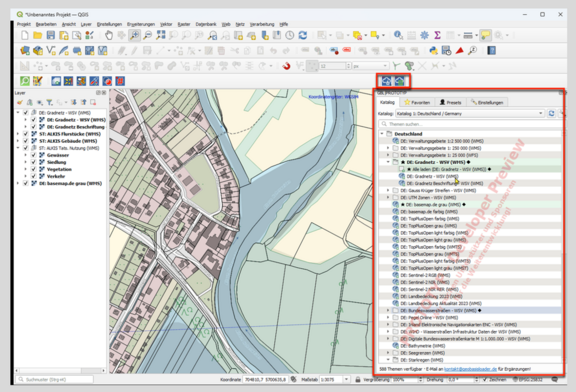
Task: Toggle visibility of the Gewässer layer
Action: point(33,155)
